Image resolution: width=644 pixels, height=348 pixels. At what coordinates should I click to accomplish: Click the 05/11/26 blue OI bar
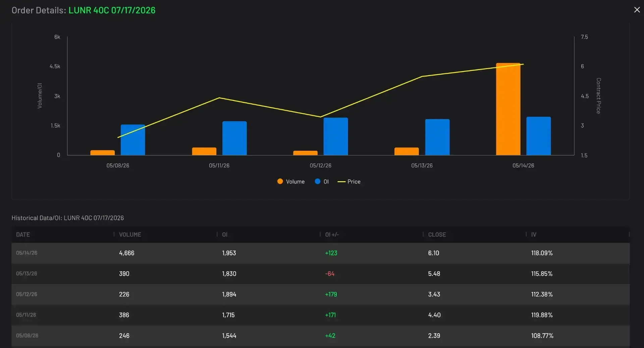click(234, 138)
